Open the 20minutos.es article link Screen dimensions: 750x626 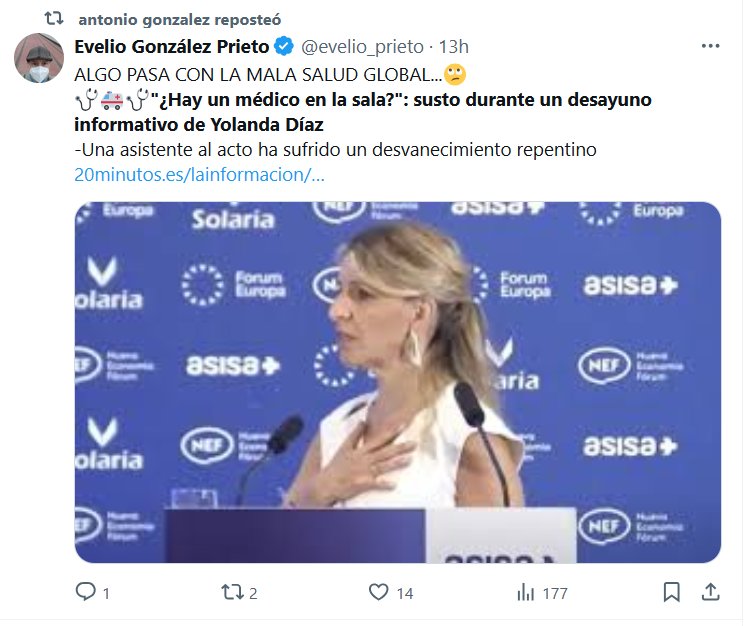pos(199,175)
